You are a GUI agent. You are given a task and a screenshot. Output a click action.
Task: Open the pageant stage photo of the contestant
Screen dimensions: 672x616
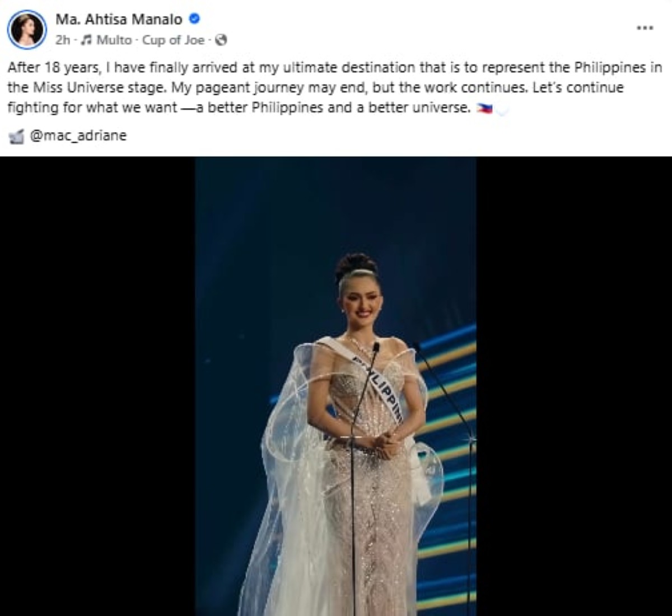coord(335,386)
